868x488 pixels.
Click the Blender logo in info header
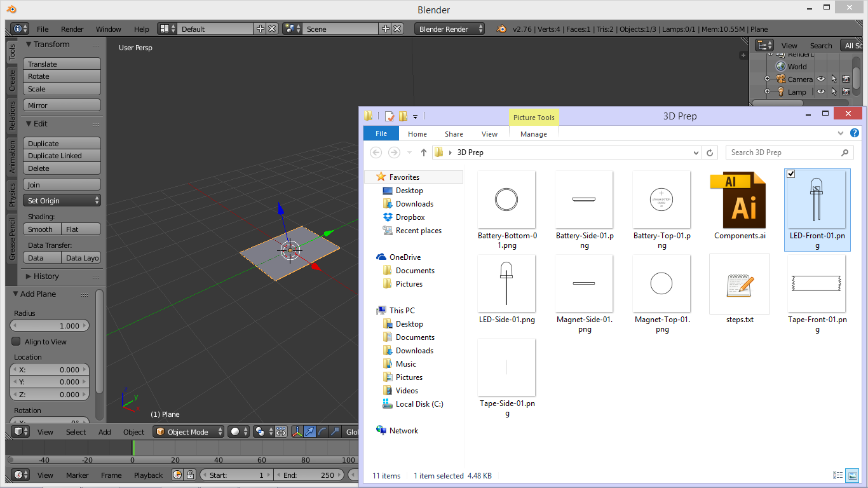click(501, 29)
